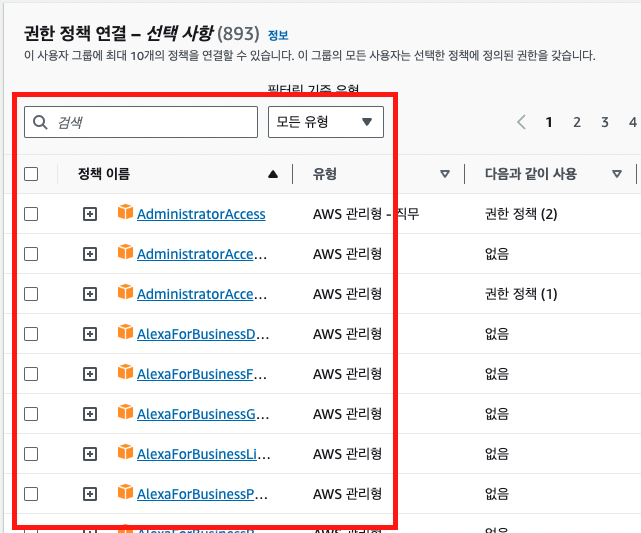Click the '권한 정책 (2)' usage cell
Viewport: 641px width, 533px height.
[x=521, y=214]
